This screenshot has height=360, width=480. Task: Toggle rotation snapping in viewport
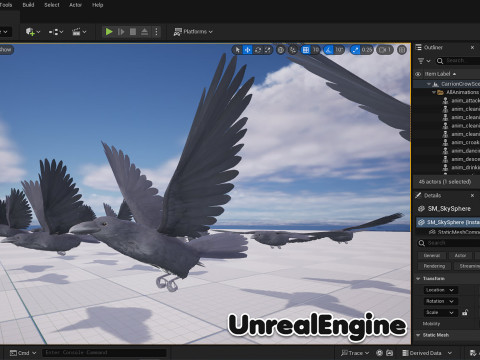329,50
